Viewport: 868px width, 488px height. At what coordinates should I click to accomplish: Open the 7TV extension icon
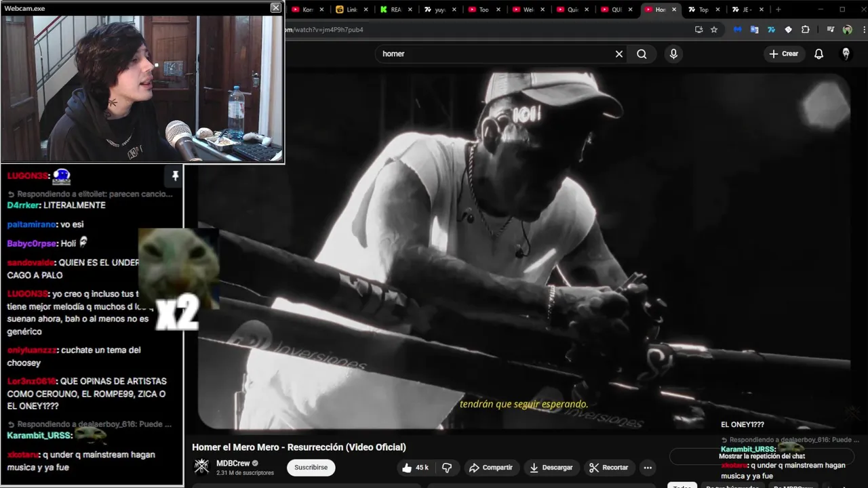pyautogui.click(x=771, y=30)
